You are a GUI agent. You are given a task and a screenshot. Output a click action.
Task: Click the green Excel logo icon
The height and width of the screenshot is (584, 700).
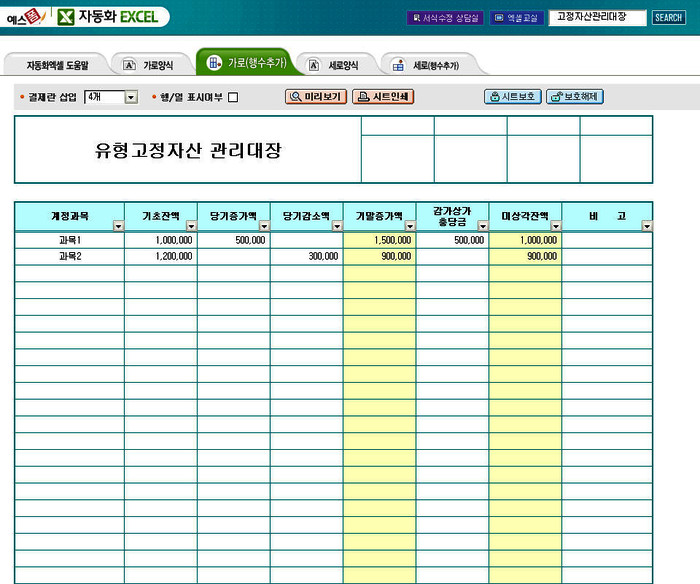click(x=66, y=17)
